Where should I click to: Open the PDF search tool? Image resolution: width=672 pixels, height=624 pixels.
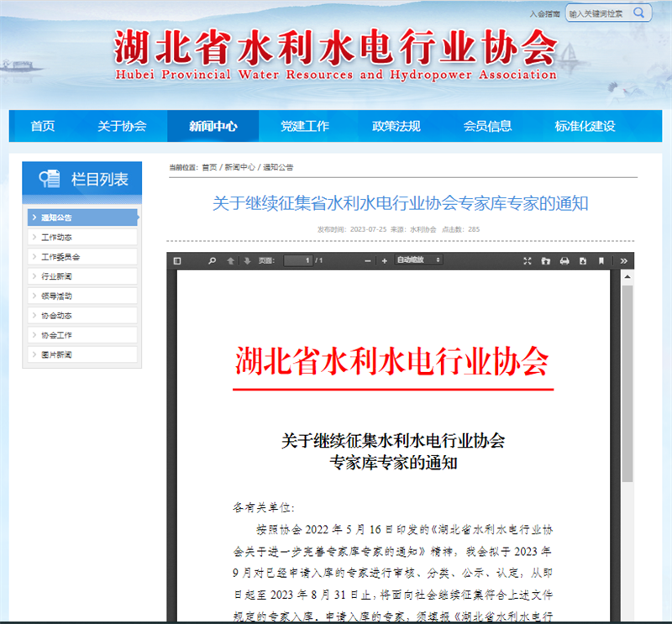pyautogui.click(x=212, y=260)
